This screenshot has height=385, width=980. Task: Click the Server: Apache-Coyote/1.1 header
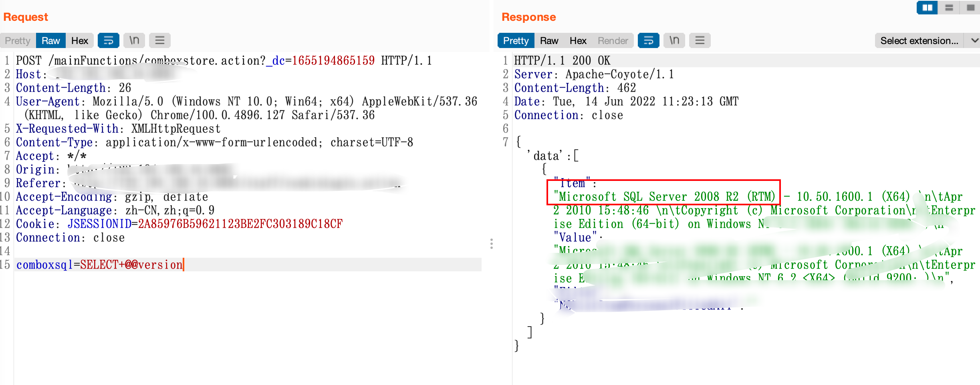point(594,74)
